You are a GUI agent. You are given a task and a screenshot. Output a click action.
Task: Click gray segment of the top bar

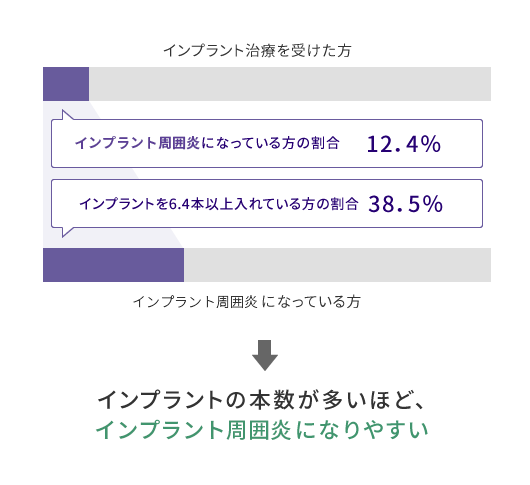pos(290,84)
